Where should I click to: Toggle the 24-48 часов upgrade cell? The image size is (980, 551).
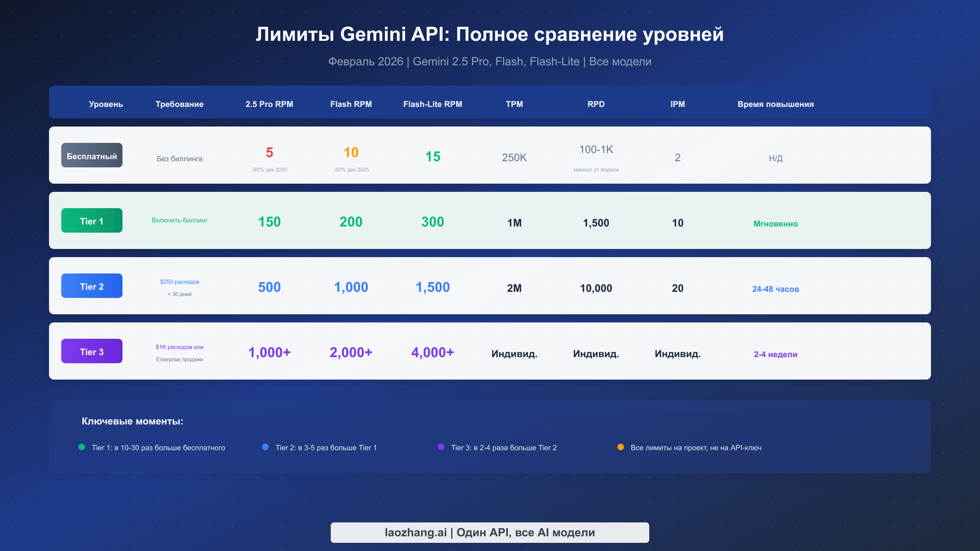[775, 289]
